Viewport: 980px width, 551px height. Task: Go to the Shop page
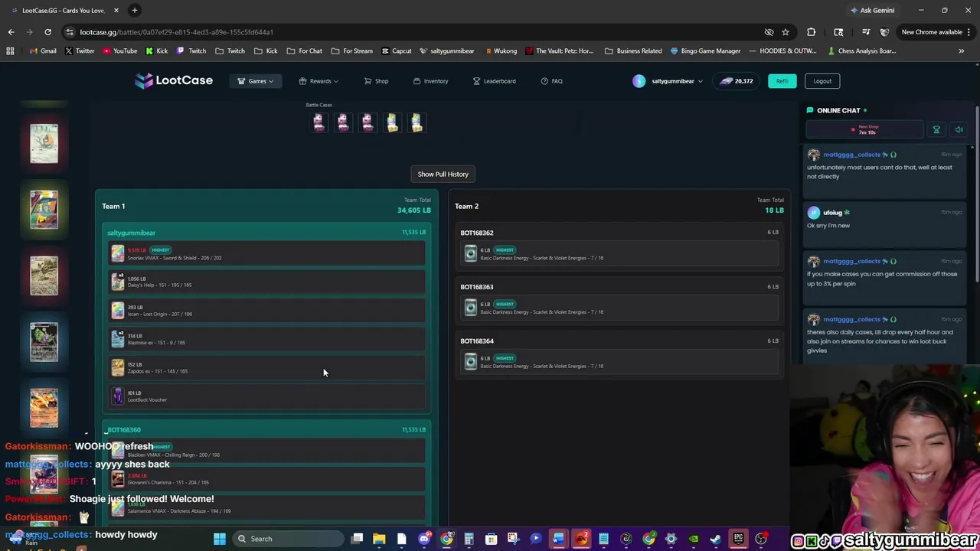376,81
